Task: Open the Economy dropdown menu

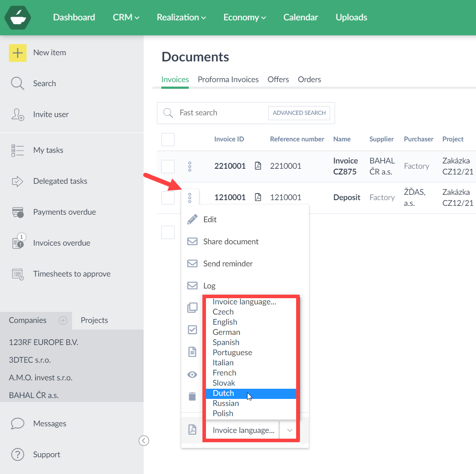Action: [244, 17]
